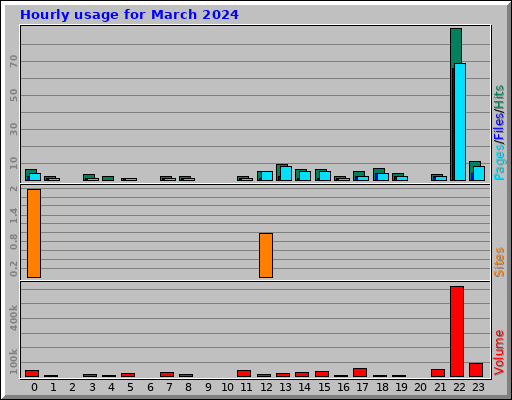Click the red Volume bar at hour 21
This screenshot has height=400, width=512.
click(x=438, y=373)
